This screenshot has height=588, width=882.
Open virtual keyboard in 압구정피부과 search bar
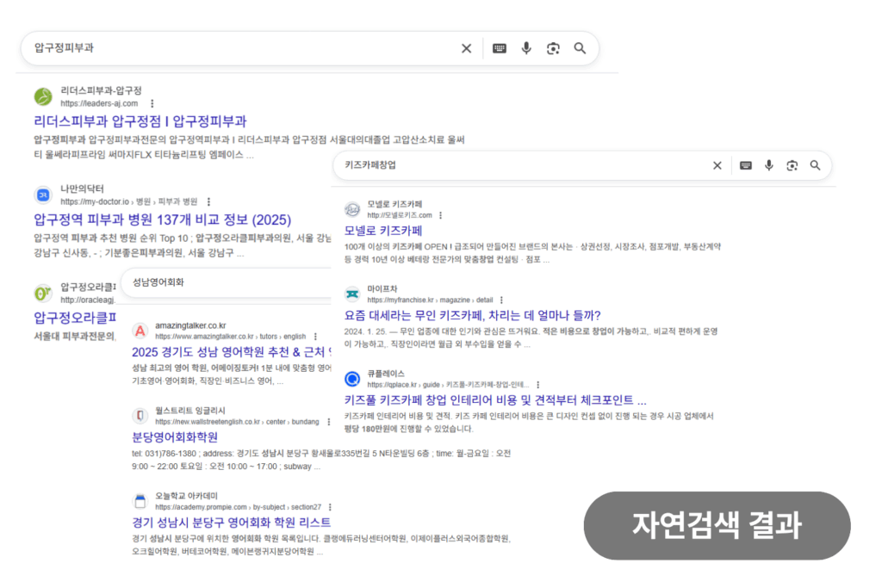tap(499, 48)
